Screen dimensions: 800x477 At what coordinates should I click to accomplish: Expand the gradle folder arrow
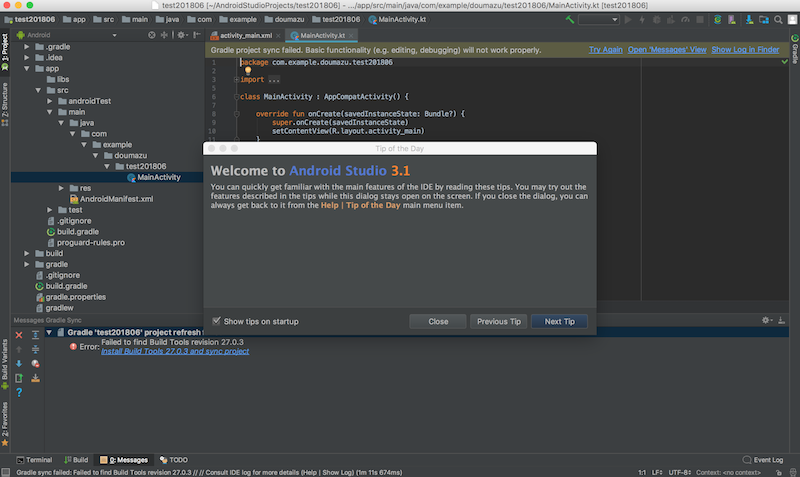[27, 264]
